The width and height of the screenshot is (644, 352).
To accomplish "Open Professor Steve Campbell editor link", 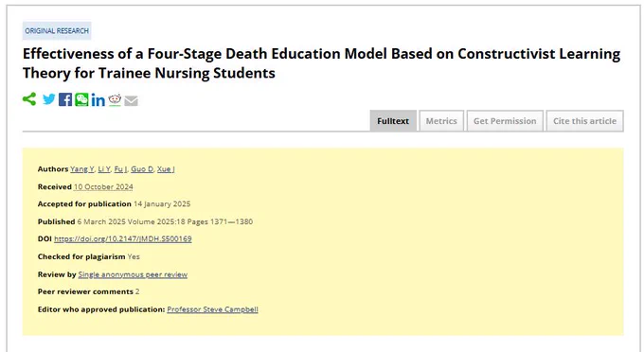I will click(x=212, y=309).
